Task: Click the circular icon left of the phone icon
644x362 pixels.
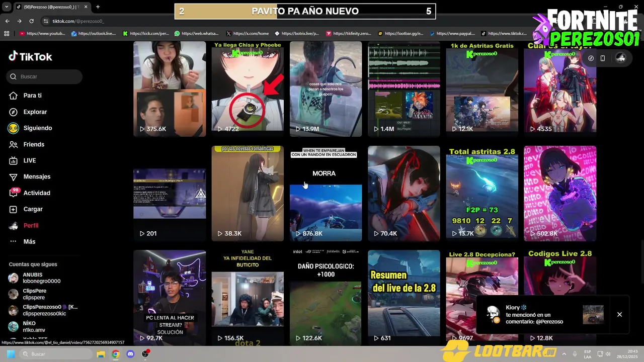Action: (x=591, y=58)
